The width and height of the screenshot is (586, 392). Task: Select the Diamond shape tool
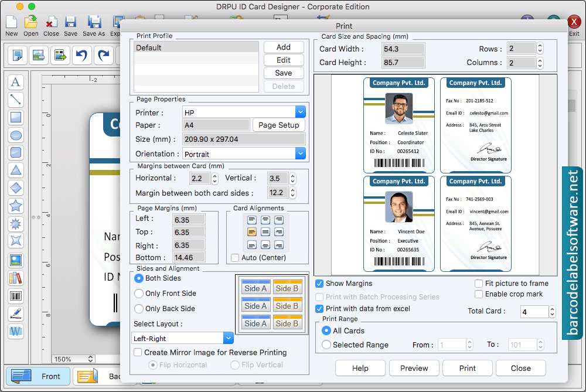coord(16,188)
